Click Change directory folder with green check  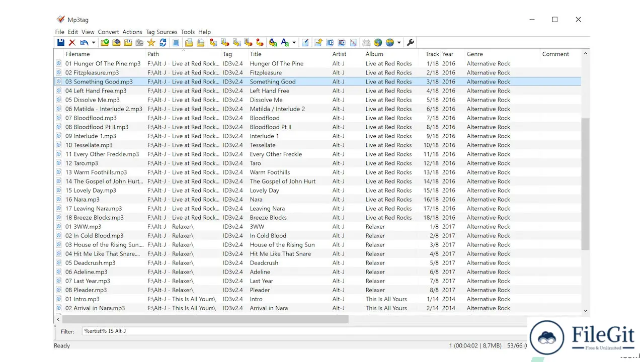(105, 43)
